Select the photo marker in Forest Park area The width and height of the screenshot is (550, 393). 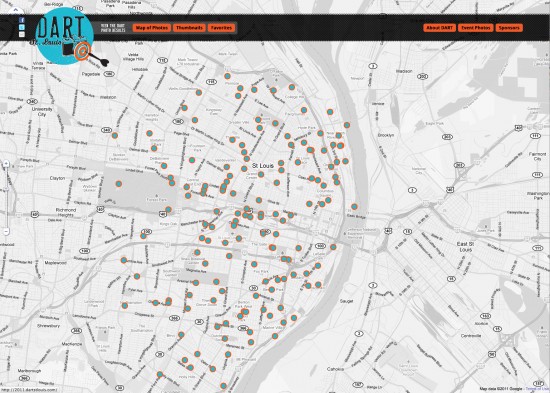tap(119, 184)
